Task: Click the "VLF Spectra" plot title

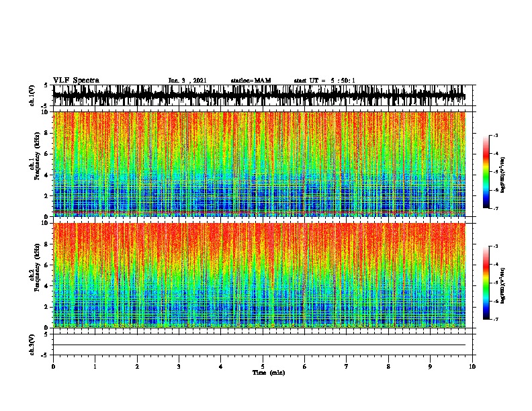Action: [76, 81]
